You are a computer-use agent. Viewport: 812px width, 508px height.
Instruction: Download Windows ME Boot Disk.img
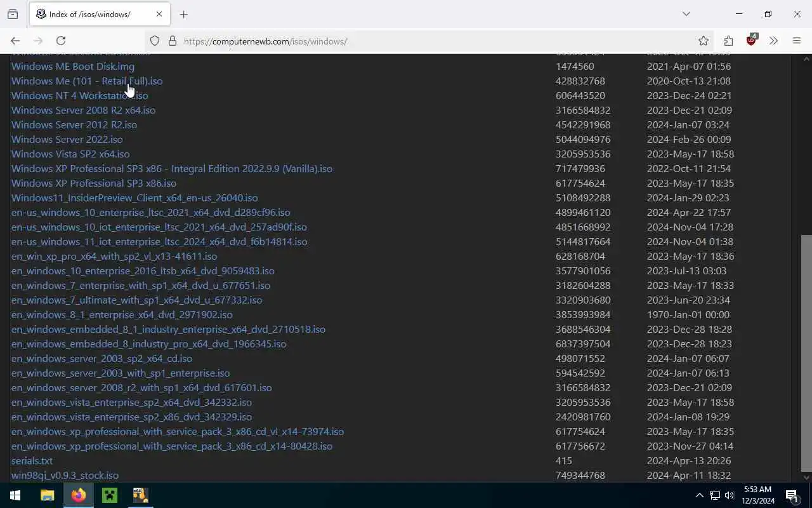pyautogui.click(x=73, y=66)
